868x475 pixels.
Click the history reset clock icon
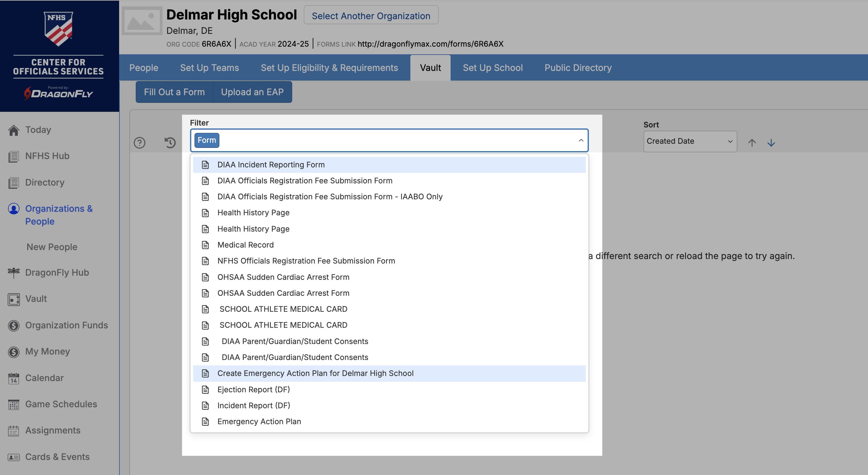point(170,142)
